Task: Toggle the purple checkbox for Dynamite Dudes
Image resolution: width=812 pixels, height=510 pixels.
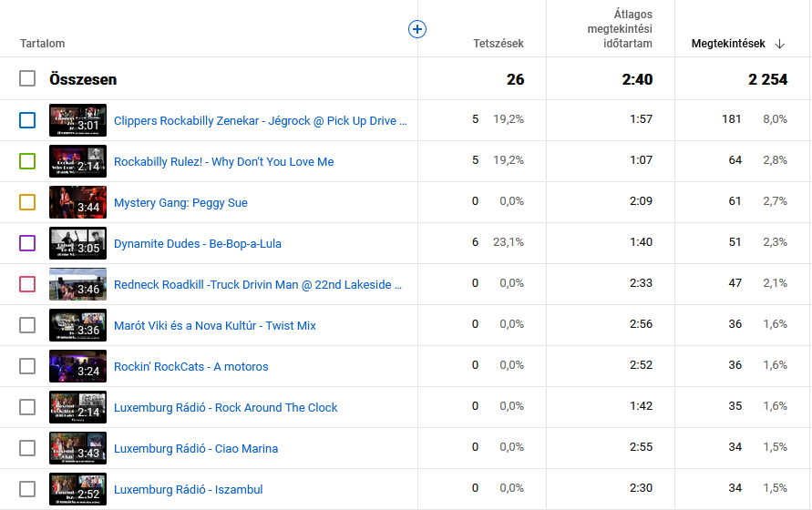Action: coord(27,243)
